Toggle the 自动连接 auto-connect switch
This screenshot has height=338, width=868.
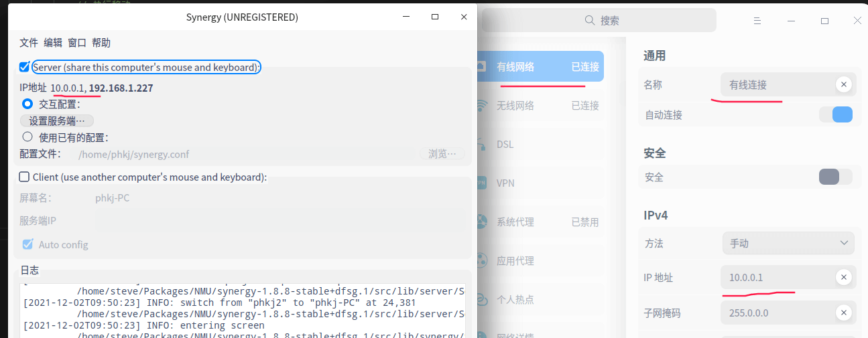(x=836, y=114)
